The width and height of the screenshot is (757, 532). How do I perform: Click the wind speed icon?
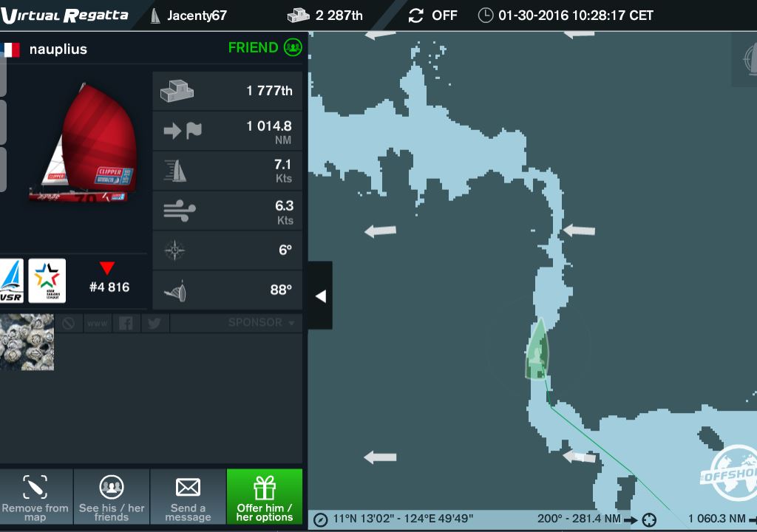click(179, 211)
